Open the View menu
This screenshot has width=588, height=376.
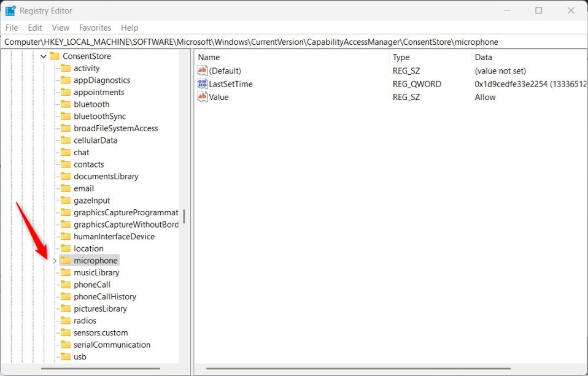60,28
